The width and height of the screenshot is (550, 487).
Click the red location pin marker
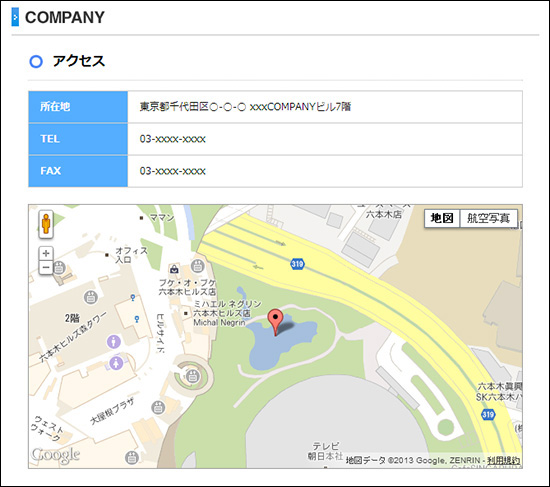275,322
